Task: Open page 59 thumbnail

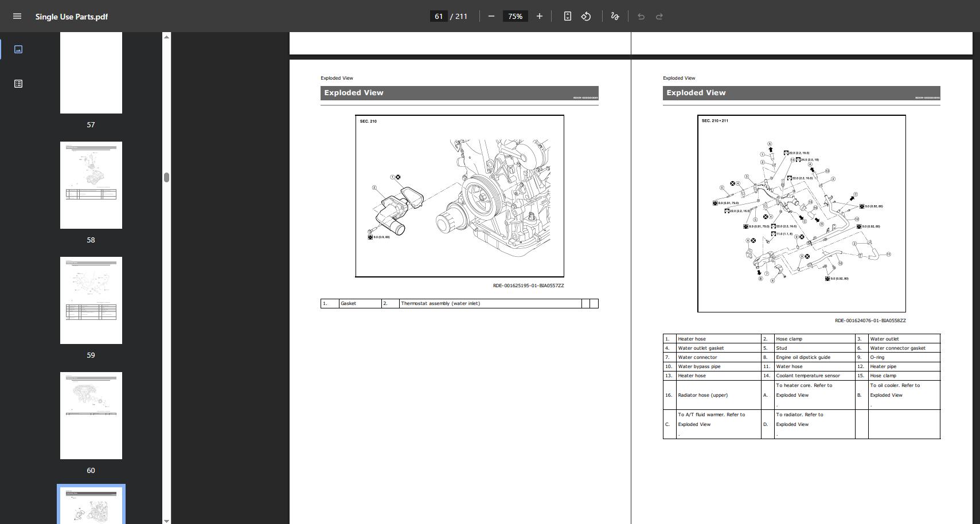Action: [91, 300]
